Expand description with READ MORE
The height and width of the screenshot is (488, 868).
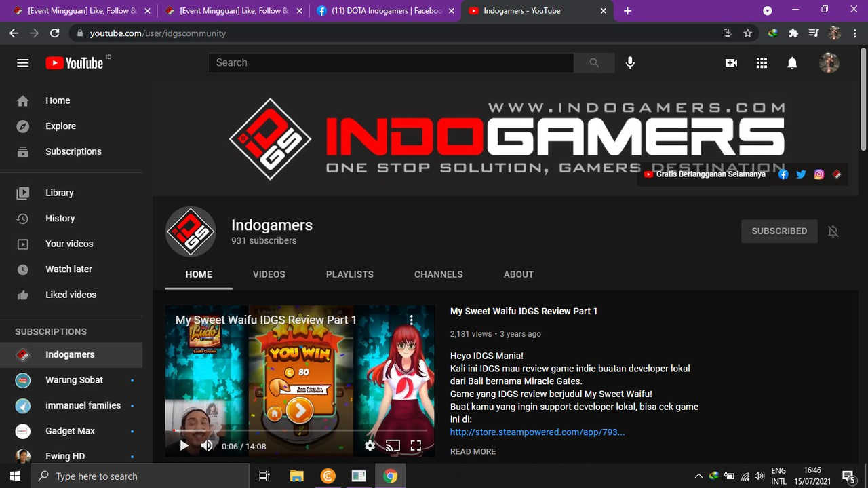point(473,451)
